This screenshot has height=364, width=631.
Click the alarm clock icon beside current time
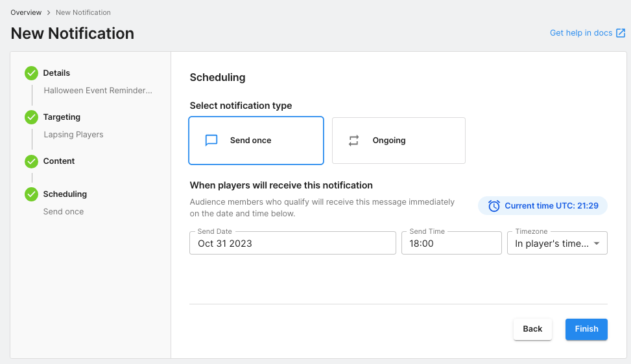[494, 206]
